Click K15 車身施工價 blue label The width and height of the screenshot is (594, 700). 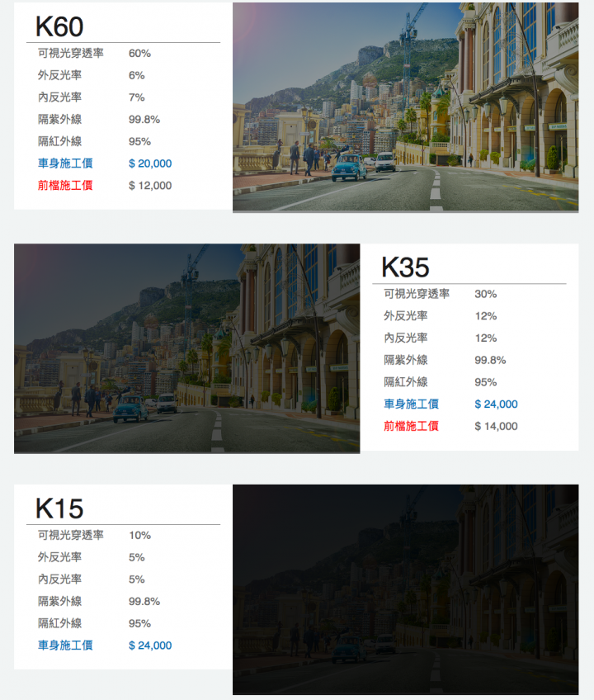(x=65, y=645)
